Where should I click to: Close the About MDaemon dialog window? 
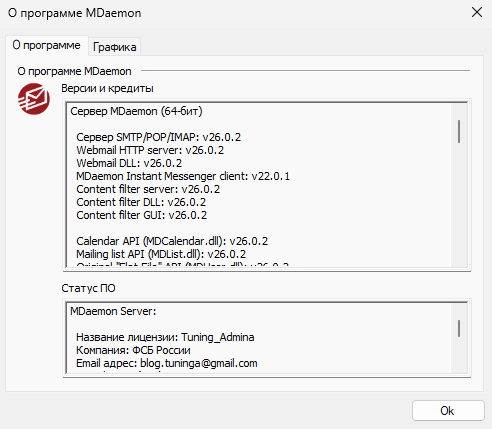(477, 13)
